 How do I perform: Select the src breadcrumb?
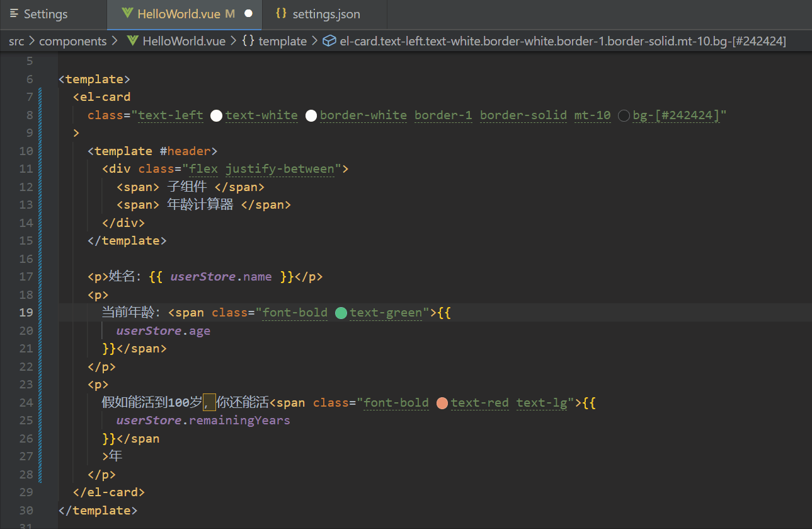(x=16, y=41)
